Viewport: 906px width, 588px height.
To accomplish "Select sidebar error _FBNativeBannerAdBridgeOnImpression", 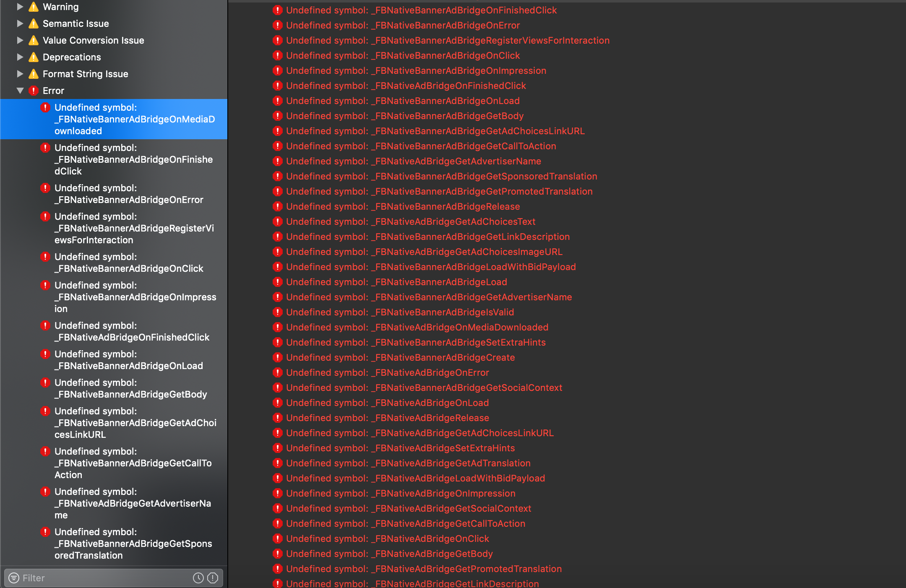I will [x=114, y=297].
